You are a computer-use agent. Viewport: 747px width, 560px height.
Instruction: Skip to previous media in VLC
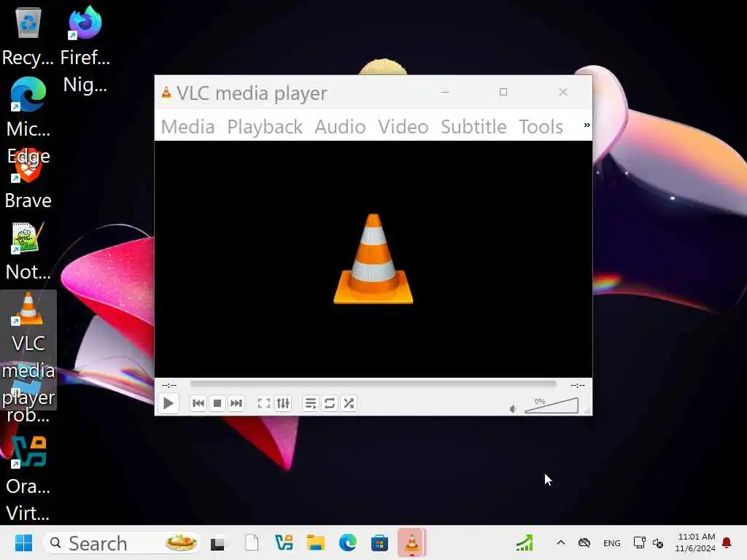pyautogui.click(x=198, y=403)
